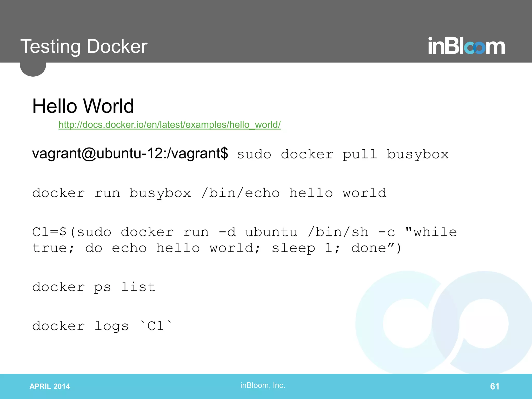Select the 'docker logs `C1`' command

tap(102, 326)
